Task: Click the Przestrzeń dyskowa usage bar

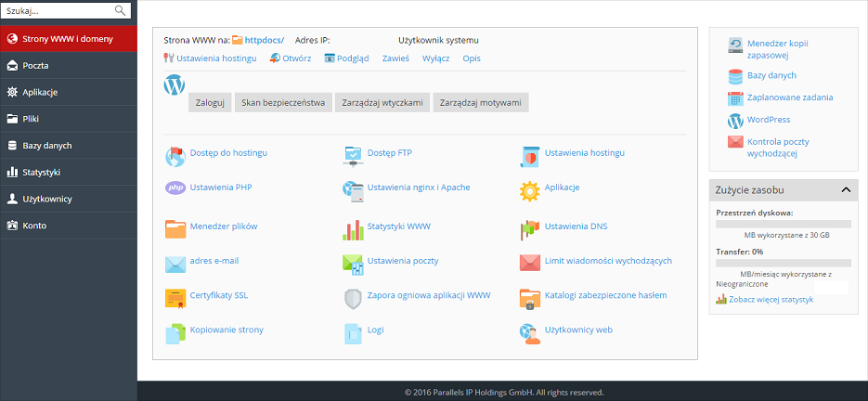Action: click(x=784, y=224)
